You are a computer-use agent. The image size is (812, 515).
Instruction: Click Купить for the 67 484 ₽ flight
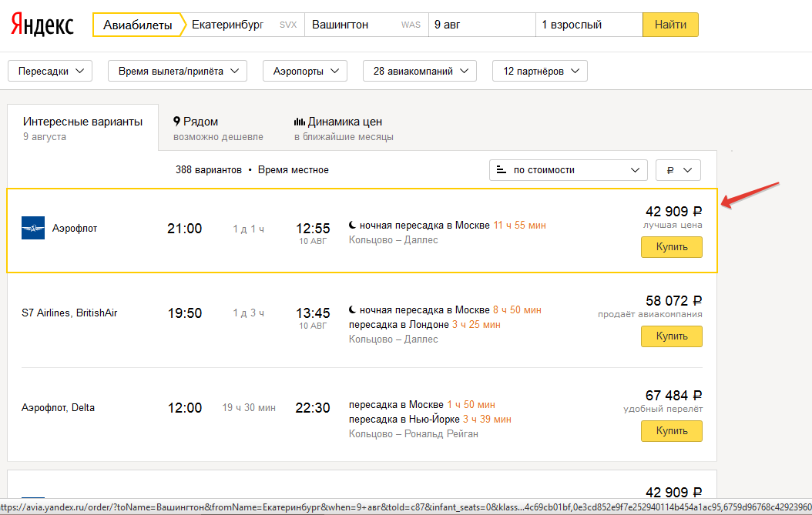(x=671, y=431)
